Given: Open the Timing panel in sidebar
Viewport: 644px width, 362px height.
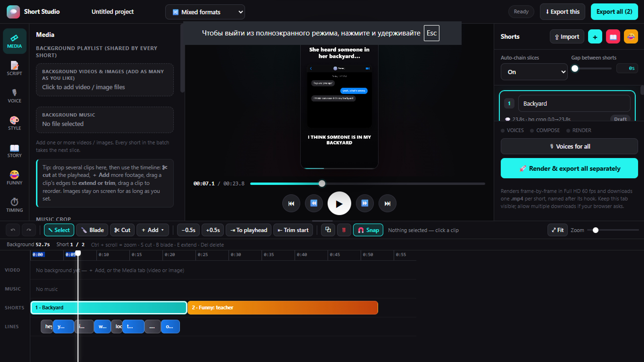Looking at the screenshot, I should pos(14,205).
